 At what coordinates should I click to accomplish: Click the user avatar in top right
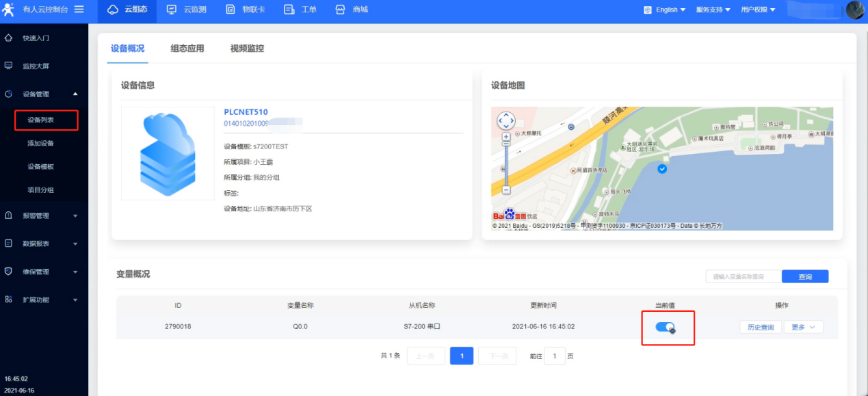click(x=855, y=10)
